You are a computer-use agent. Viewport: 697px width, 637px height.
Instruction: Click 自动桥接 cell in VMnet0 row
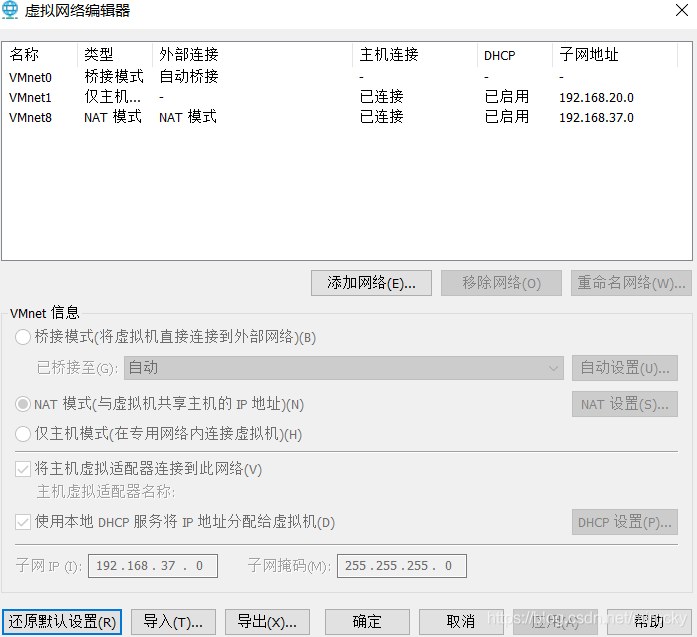pos(188,76)
